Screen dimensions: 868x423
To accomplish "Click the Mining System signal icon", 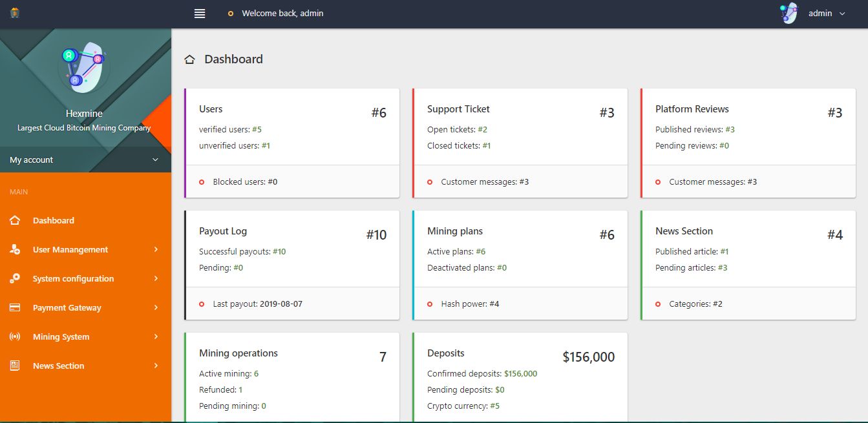I will click(x=15, y=336).
